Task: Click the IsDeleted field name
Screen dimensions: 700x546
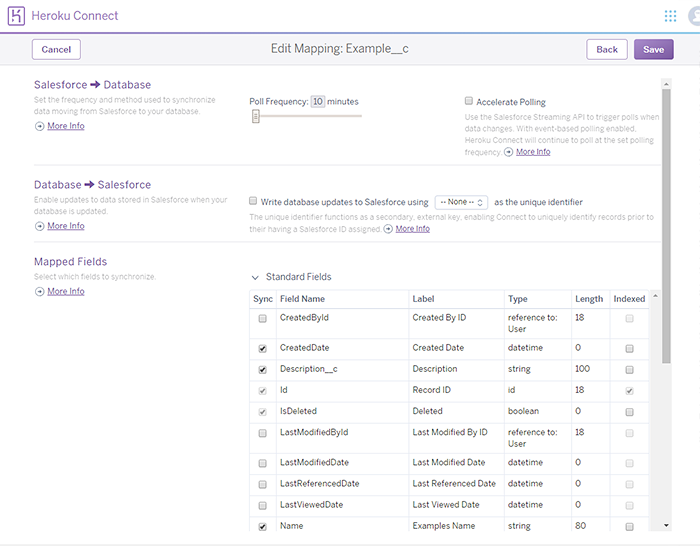Action: click(298, 411)
